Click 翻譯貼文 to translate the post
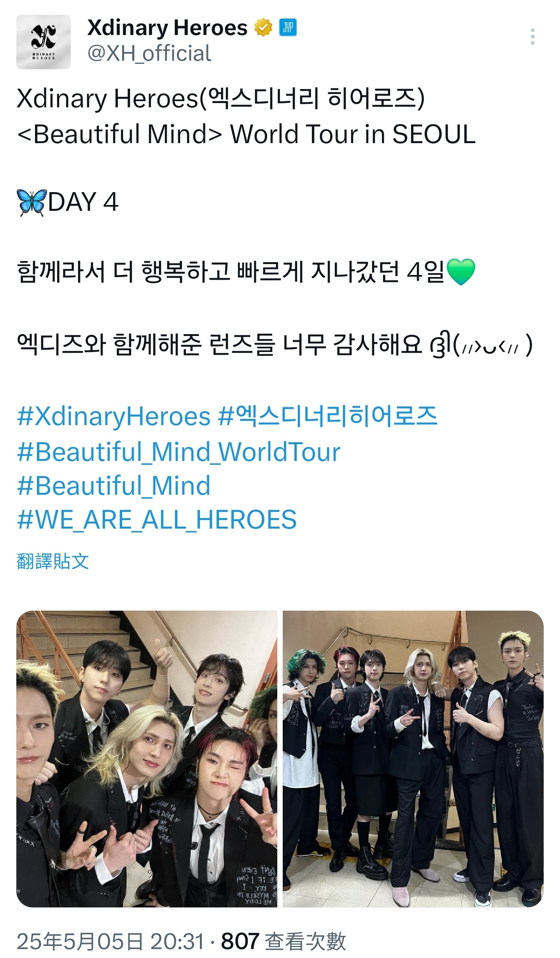Image resolution: width=560 pixels, height=958 pixels. (53, 561)
